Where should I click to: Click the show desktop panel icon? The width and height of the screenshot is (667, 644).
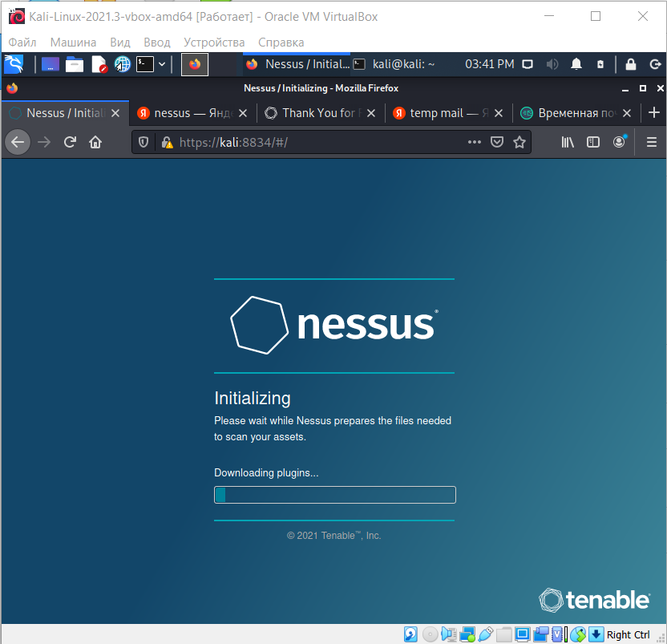[51, 64]
